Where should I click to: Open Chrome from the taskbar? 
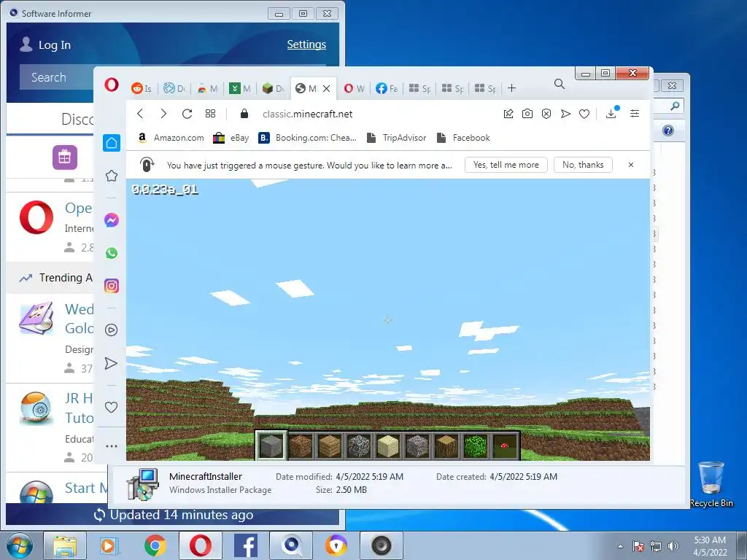point(155,545)
